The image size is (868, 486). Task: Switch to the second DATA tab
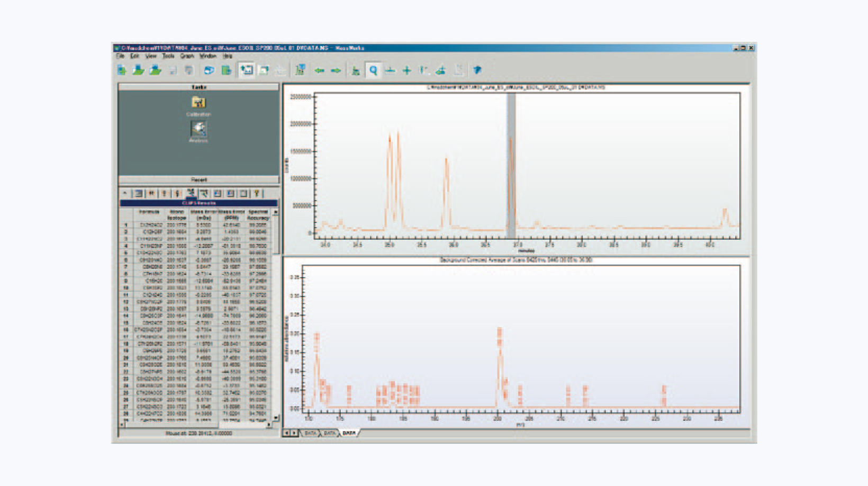tap(329, 433)
